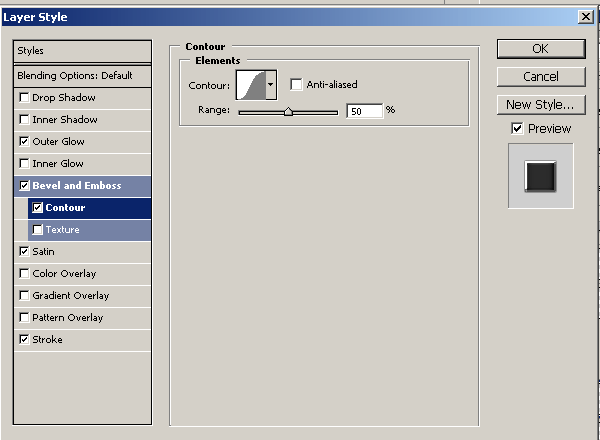Open Blending Options: Default section

(x=82, y=76)
